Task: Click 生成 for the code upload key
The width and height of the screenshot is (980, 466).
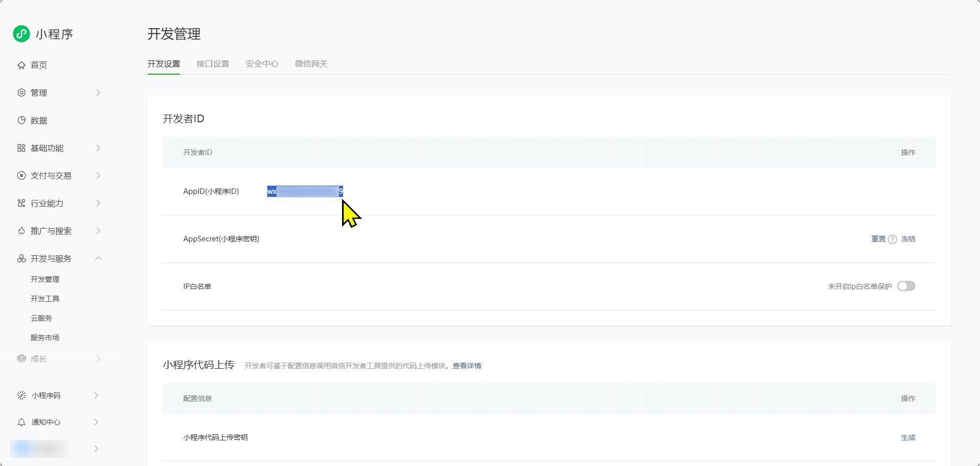Action: pyautogui.click(x=908, y=437)
